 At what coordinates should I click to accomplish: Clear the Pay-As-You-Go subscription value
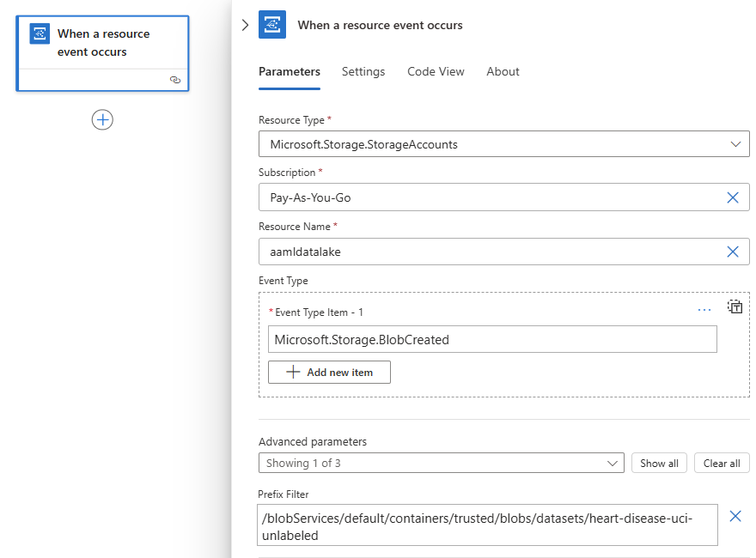pos(733,197)
